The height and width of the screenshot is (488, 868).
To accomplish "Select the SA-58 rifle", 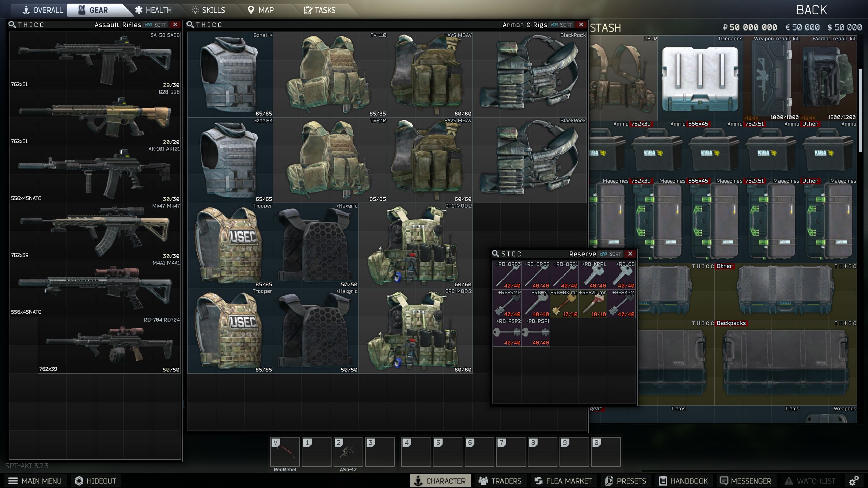I will pos(95,60).
